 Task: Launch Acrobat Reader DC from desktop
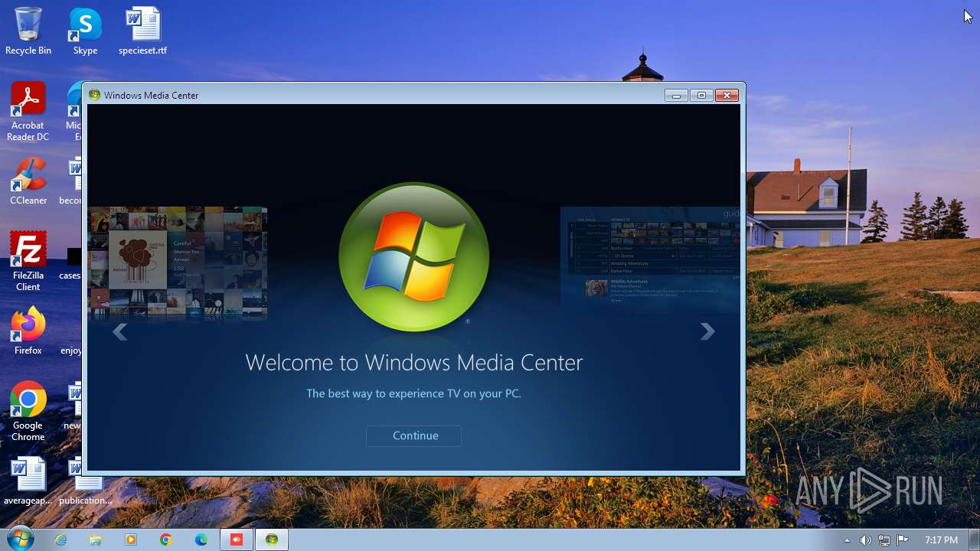pos(28,112)
